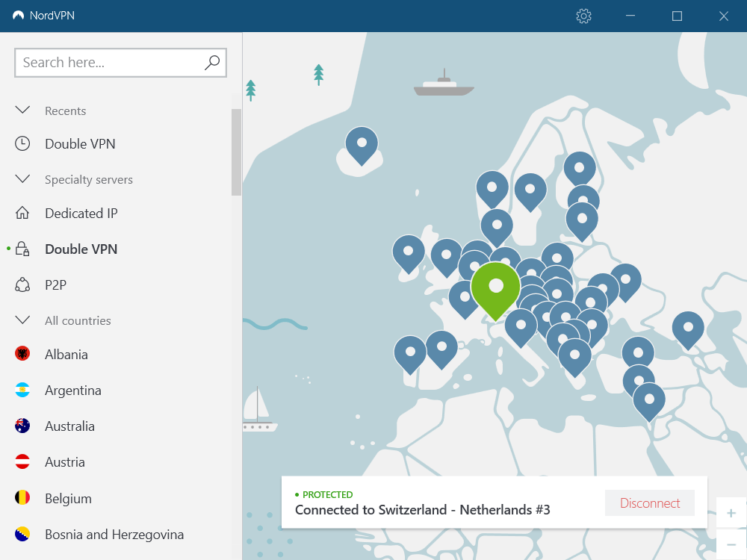This screenshot has width=747, height=560.
Task: Select the Austria flag icon
Action: (x=22, y=462)
